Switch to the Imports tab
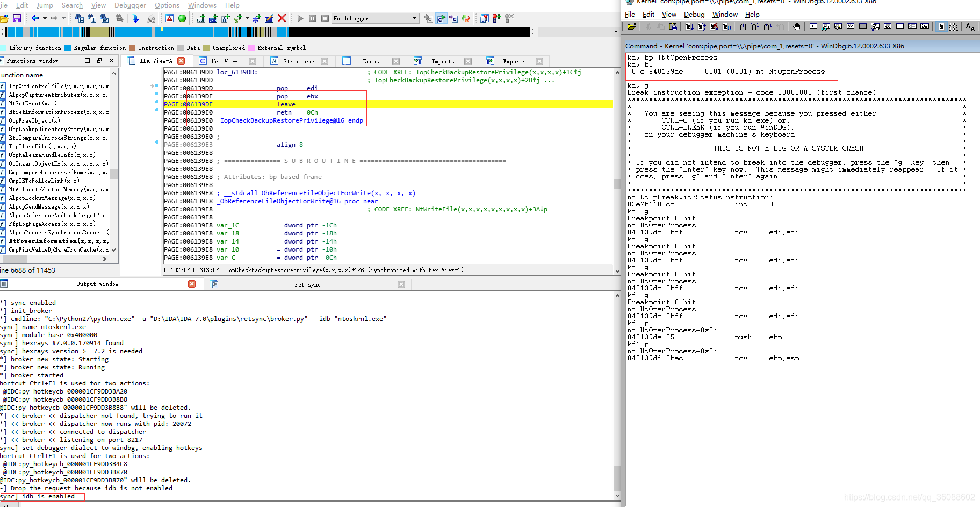The height and width of the screenshot is (507, 980). point(443,61)
